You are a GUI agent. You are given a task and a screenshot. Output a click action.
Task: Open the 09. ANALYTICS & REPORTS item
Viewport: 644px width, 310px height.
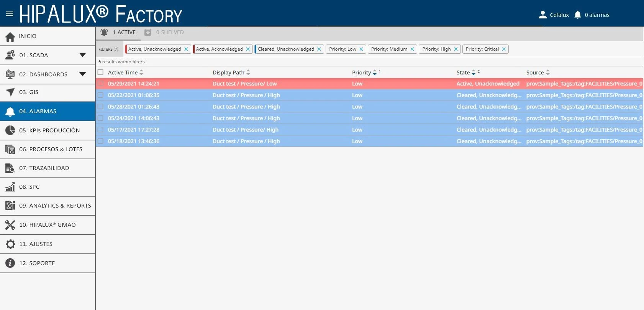pos(48,206)
